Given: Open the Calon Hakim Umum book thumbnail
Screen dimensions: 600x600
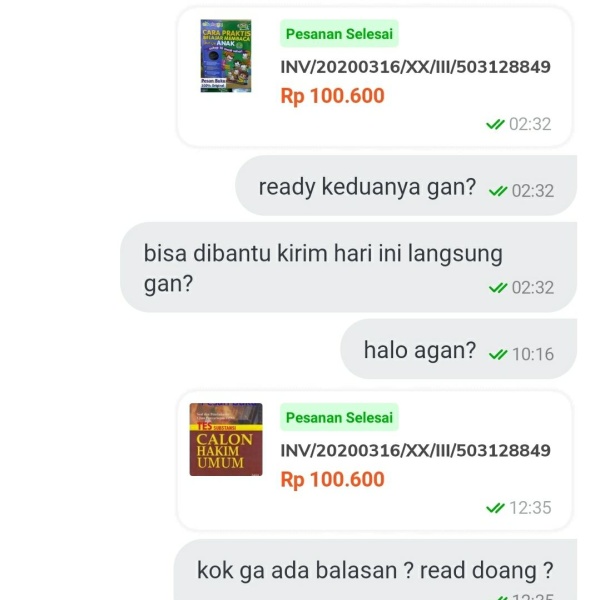Looking at the screenshot, I should click(226, 439).
